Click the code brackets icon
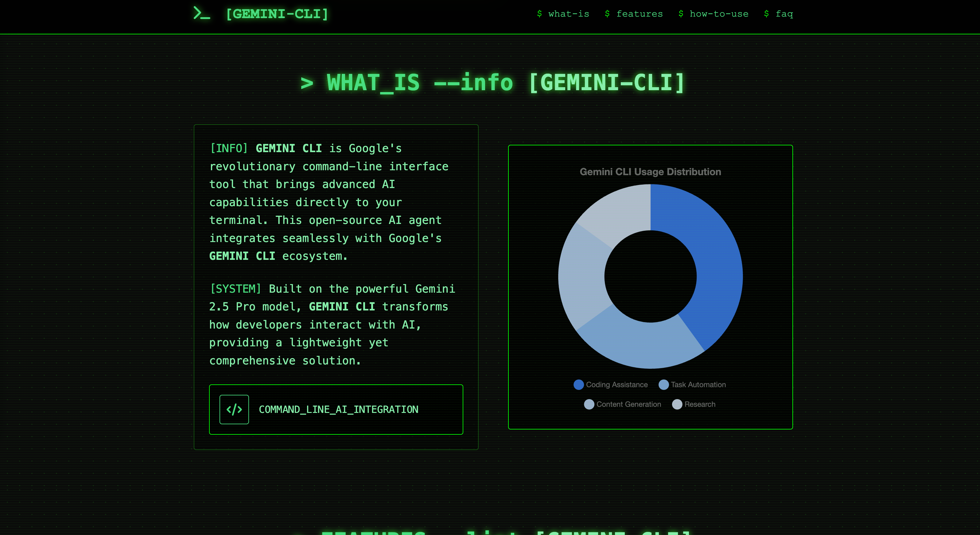Image resolution: width=980 pixels, height=535 pixels. coord(234,410)
